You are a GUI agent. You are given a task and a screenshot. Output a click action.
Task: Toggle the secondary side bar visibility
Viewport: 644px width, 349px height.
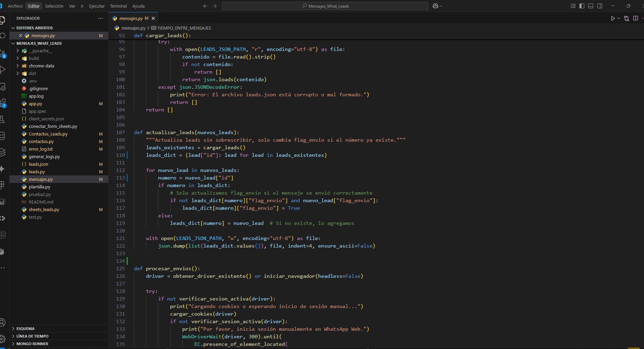(600, 6)
